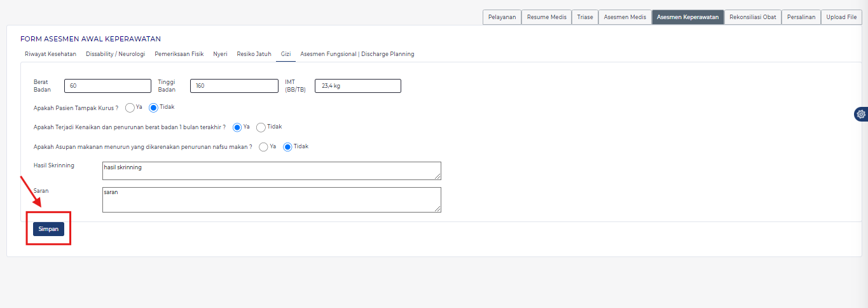Go to Asesmen Medis tab
The width and height of the screenshot is (868, 308).
click(624, 17)
